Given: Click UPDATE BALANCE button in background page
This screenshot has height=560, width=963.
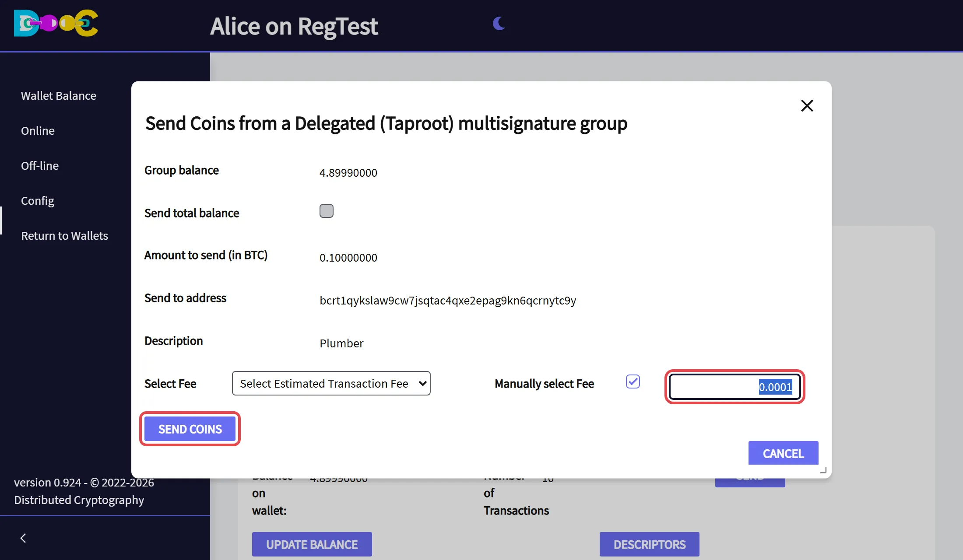Looking at the screenshot, I should [312, 544].
